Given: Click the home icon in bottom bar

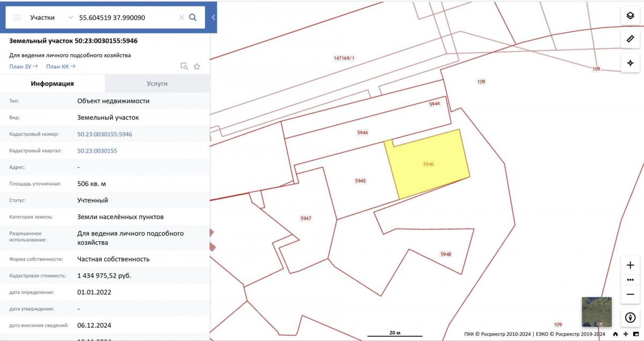Looking at the screenshot, I should pos(616,333).
